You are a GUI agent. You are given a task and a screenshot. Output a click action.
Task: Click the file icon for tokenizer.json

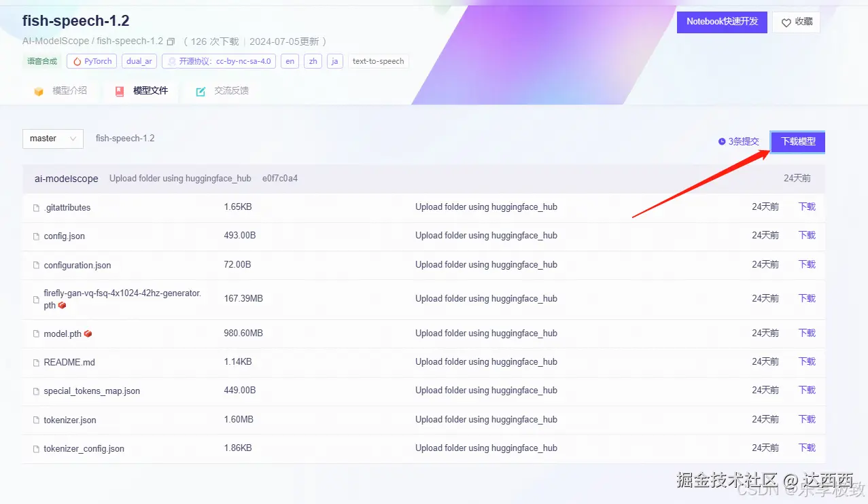37,420
